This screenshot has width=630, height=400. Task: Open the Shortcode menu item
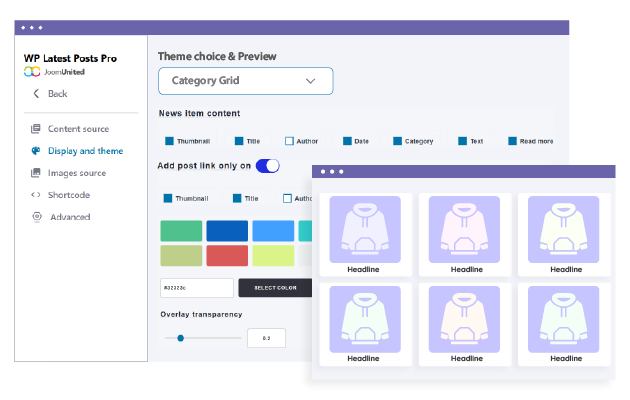pos(69,195)
